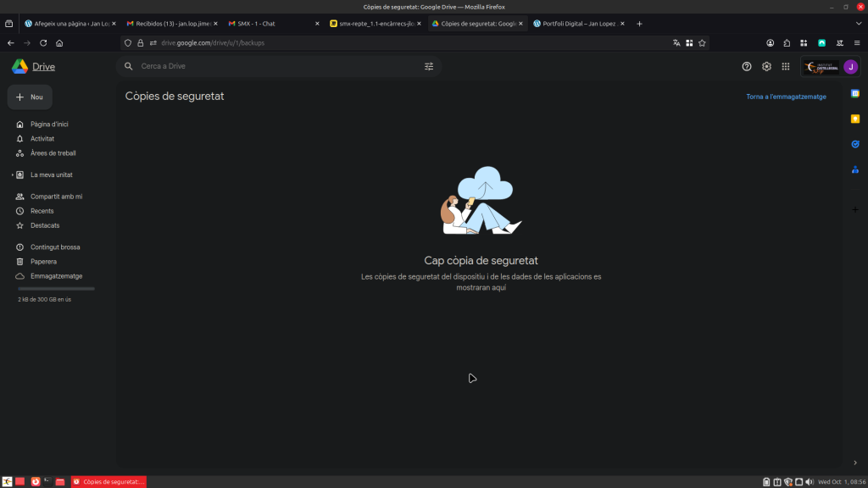Click the storage usage bar
The height and width of the screenshot is (488, 868).
tap(56, 289)
